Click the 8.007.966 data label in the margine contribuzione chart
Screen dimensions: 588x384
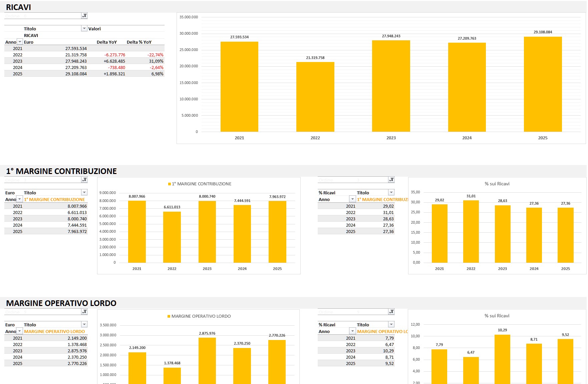point(137,196)
